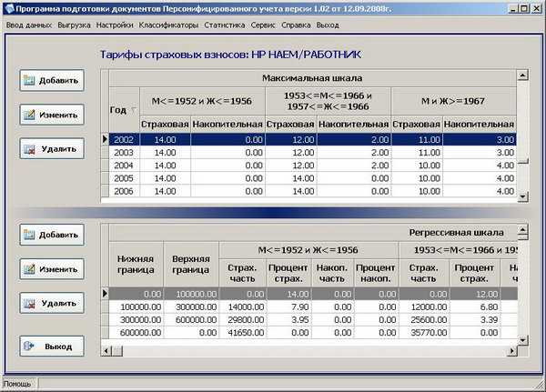Click the 14000.00 Страх. часть cell
Screen dimensions: 546x392
(x=243, y=307)
